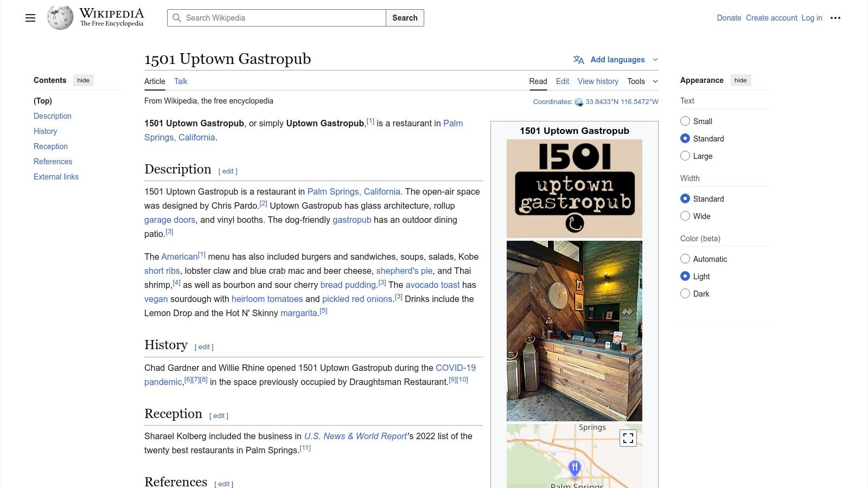Viewport: 868px width, 488px height.
Task: Open the main menu hamburger icon
Action: (30, 18)
